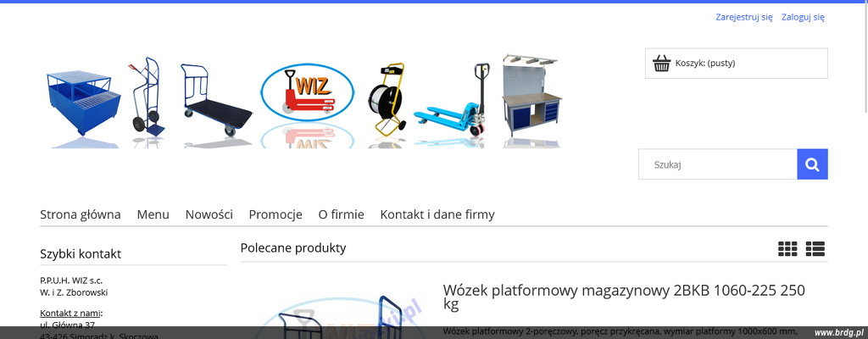Click the shopping basket icon
868x339 pixels.
pyautogui.click(x=661, y=64)
